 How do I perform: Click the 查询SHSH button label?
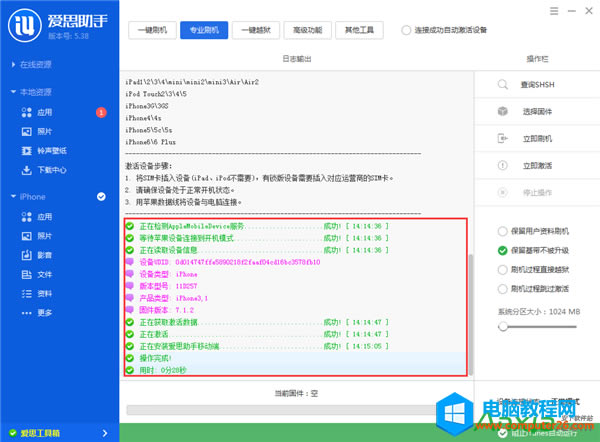coord(537,85)
